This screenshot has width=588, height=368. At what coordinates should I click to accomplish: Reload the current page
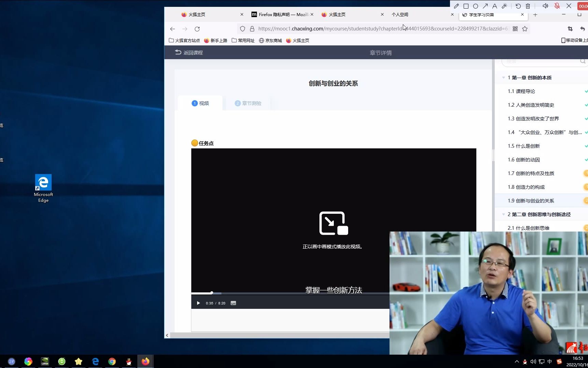[x=197, y=29]
